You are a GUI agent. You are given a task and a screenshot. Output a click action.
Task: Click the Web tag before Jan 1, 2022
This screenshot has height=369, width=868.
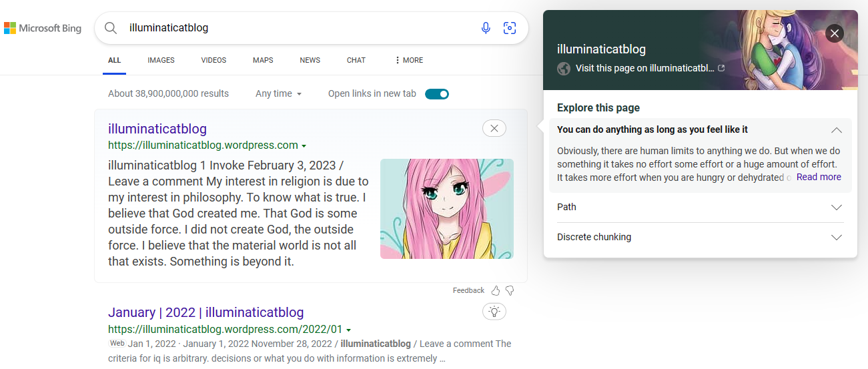point(117,343)
